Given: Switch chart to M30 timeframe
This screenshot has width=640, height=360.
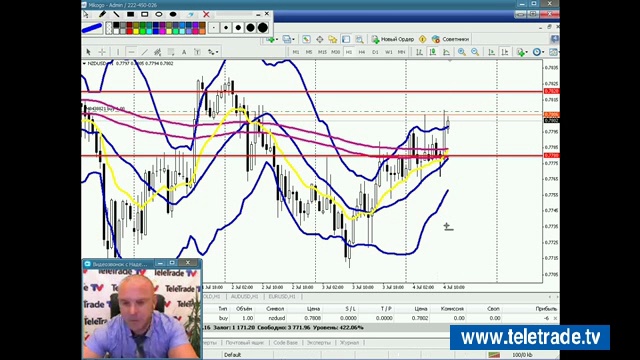Looking at the screenshot, I should (336, 52).
